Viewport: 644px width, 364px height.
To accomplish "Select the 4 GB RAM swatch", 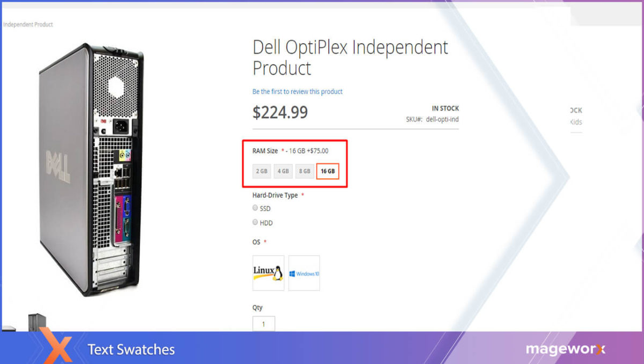I will [x=283, y=171].
